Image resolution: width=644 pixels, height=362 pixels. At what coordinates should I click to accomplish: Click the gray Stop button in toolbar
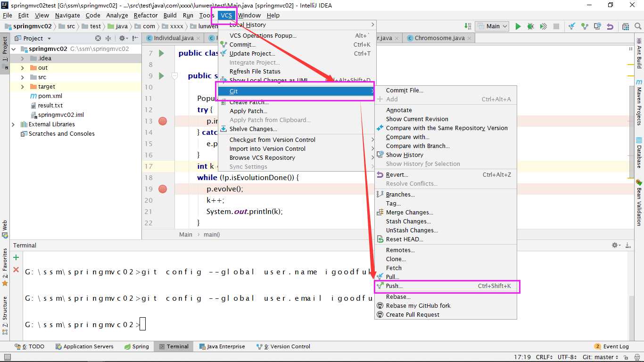tap(556, 26)
